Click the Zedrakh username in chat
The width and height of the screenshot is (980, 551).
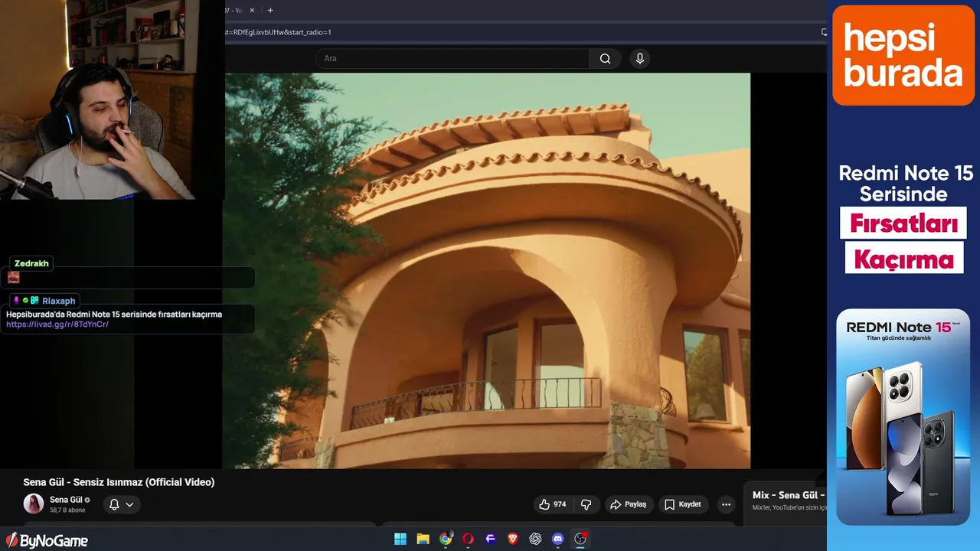click(x=31, y=263)
